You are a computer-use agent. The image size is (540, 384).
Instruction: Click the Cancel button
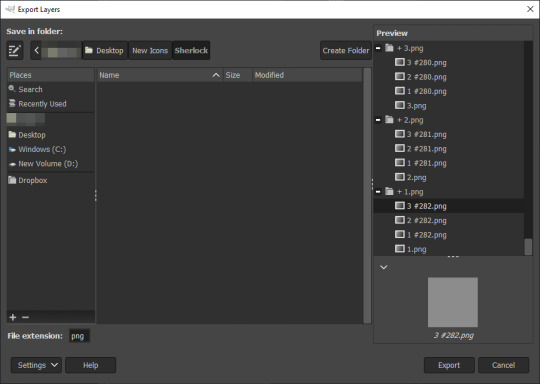pyautogui.click(x=503, y=365)
